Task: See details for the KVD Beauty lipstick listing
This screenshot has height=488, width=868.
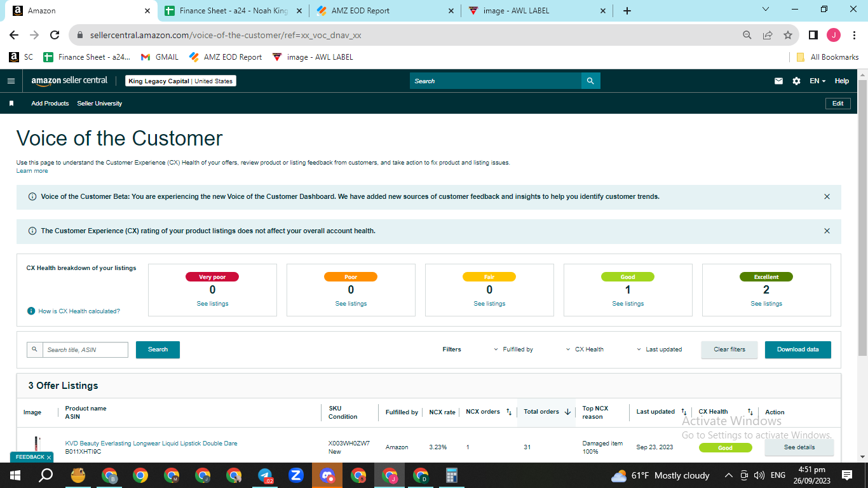Action: [799, 447]
